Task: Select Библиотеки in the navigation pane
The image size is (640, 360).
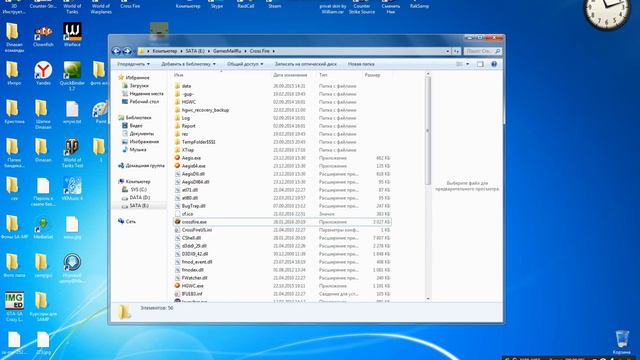Action: point(138,118)
